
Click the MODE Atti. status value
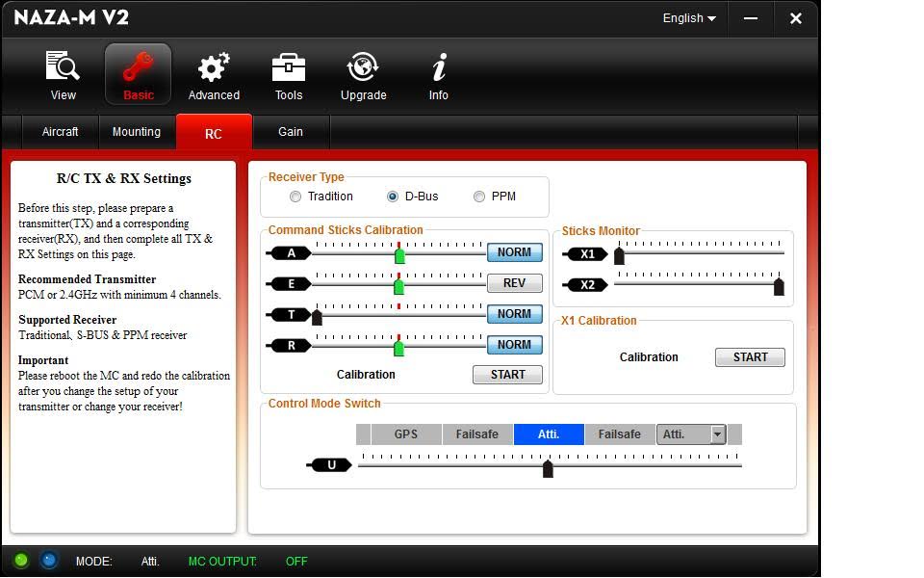click(x=150, y=561)
